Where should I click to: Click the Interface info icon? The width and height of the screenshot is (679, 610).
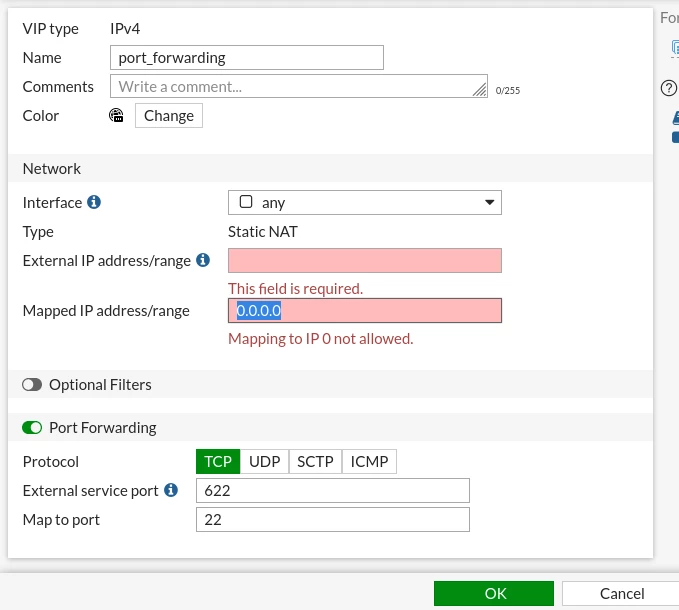pos(94,202)
